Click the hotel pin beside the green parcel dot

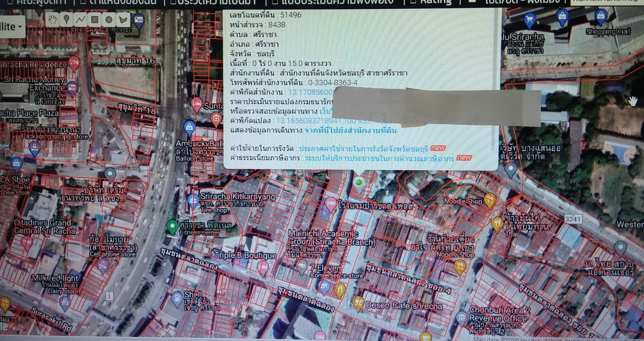pyautogui.click(x=330, y=204)
